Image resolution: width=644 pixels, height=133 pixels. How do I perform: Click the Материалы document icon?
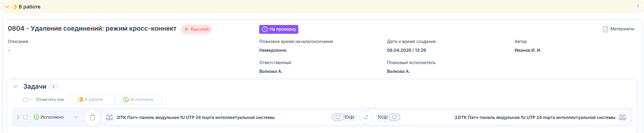click(605, 29)
